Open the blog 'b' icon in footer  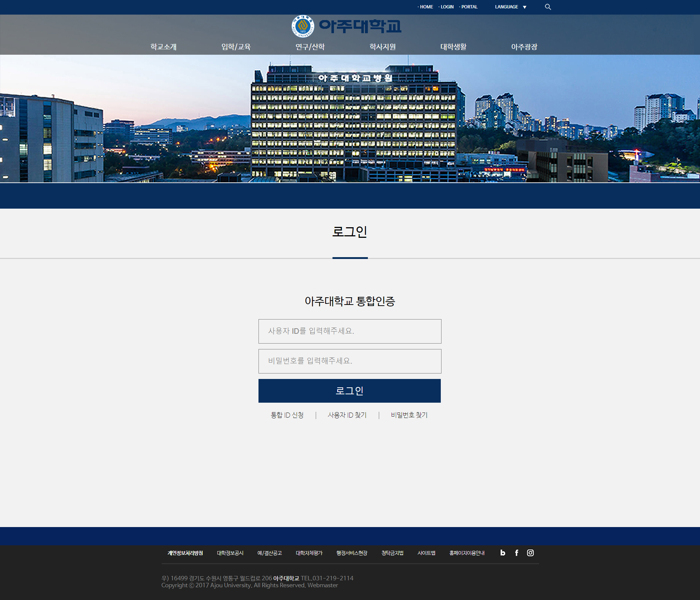click(x=503, y=553)
